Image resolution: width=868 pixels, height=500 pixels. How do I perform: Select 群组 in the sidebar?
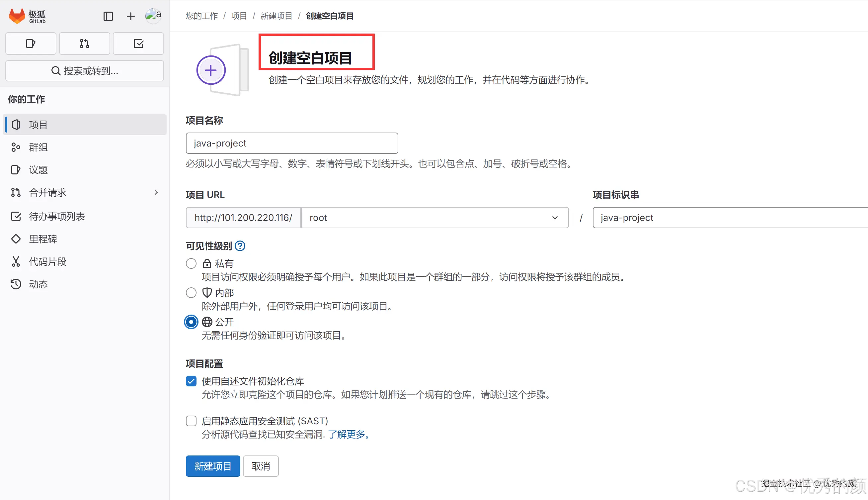[38, 147]
